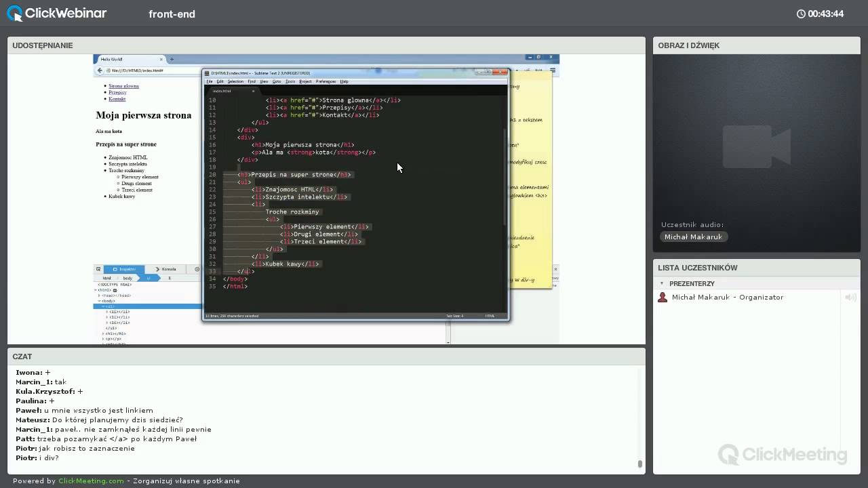868x488 pixels.
Task: Click line number 35 in the Sublime gutter
Action: (212, 286)
